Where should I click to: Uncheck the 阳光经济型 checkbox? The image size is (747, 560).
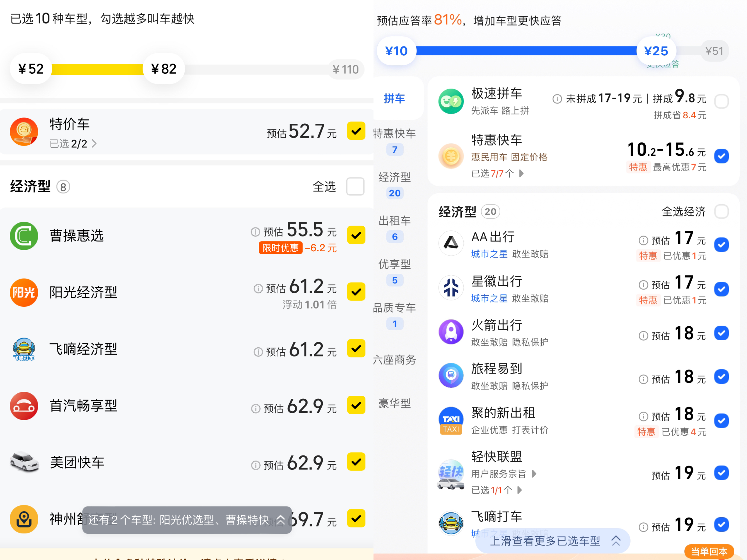tap(356, 292)
